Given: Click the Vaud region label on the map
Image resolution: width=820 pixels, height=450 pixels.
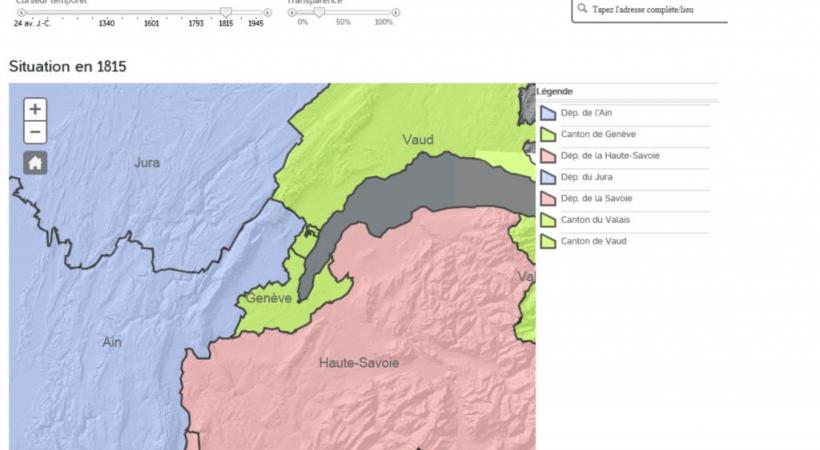Looking at the screenshot, I should pos(418,140).
